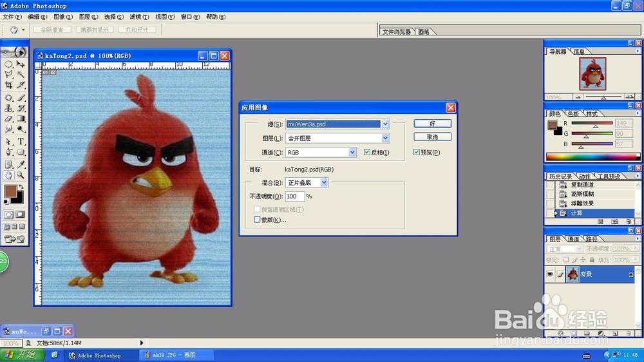Select the Polygonal Lasso tool
The width and height of the screenshot is (644, 362).
pyautogui.click(x=8, y=74)
